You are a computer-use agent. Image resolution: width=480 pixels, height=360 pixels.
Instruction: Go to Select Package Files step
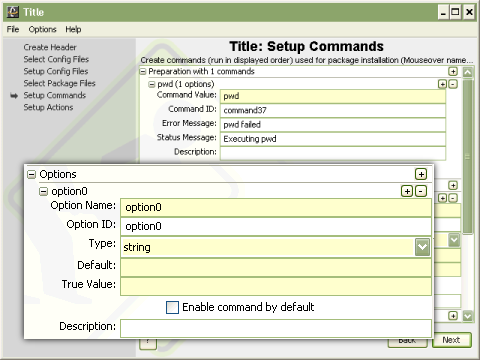pyautogui.click(x=59, y=83)
